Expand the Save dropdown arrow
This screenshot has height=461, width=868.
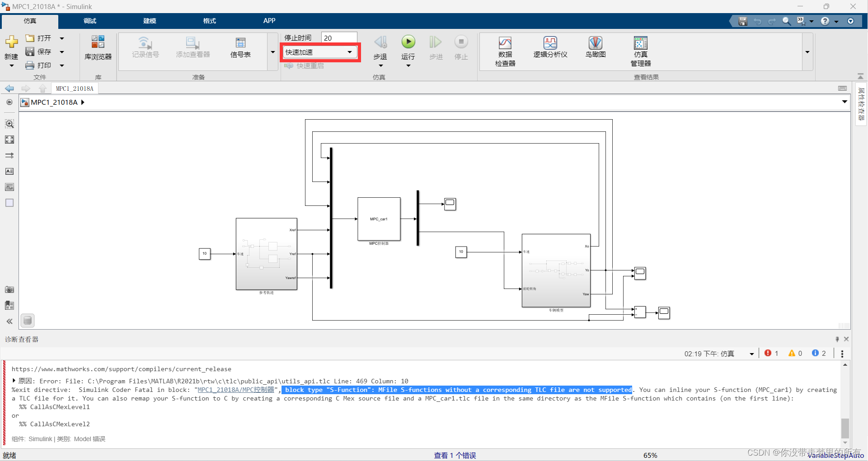point(62,52)
